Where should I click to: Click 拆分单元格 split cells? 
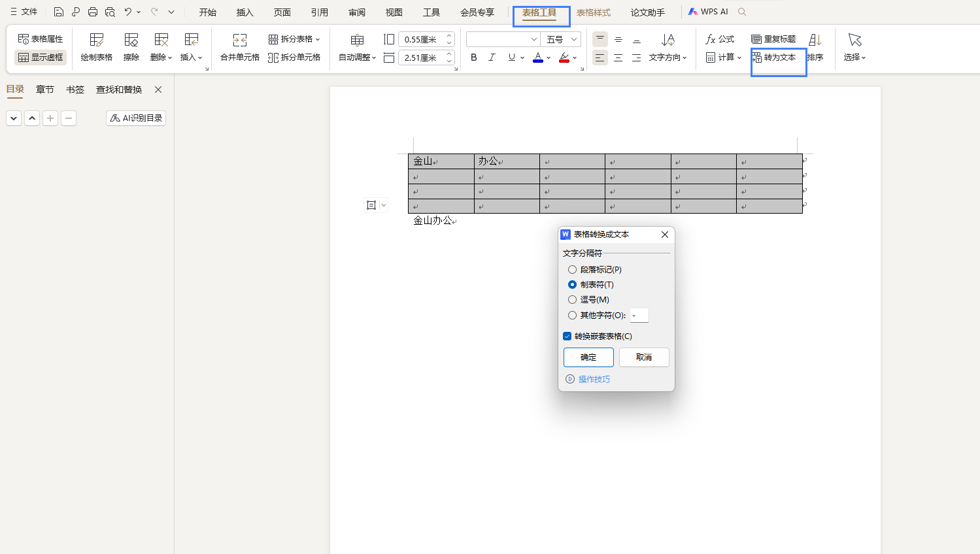[294, 57]
